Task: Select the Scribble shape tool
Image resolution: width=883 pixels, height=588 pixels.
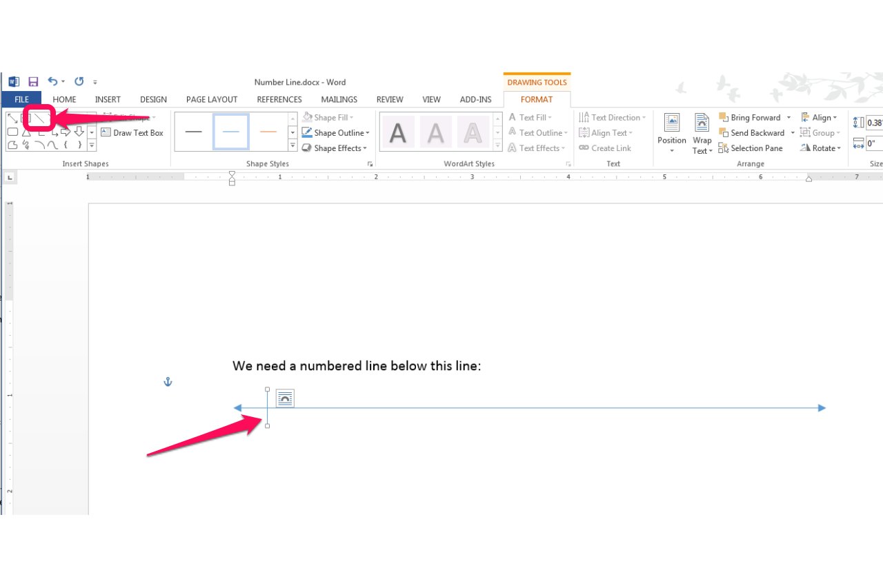Action: pos(26,145)
